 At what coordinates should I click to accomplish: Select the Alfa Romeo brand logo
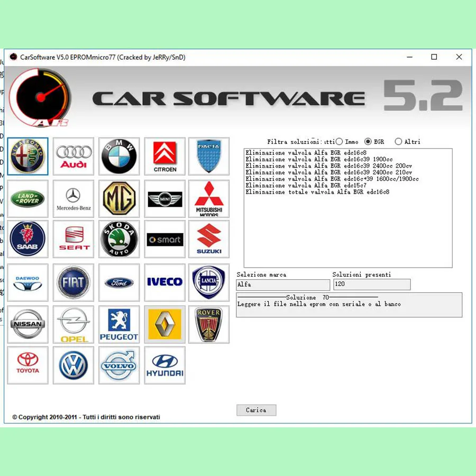[x=28, y=157]
